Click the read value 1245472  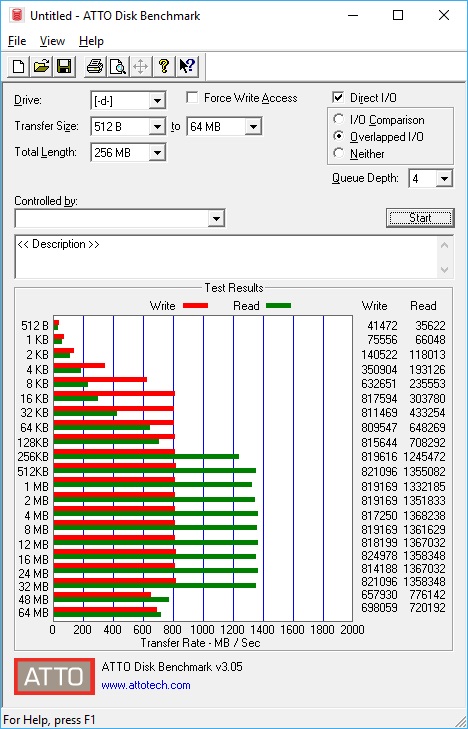(x=424, y=457)
